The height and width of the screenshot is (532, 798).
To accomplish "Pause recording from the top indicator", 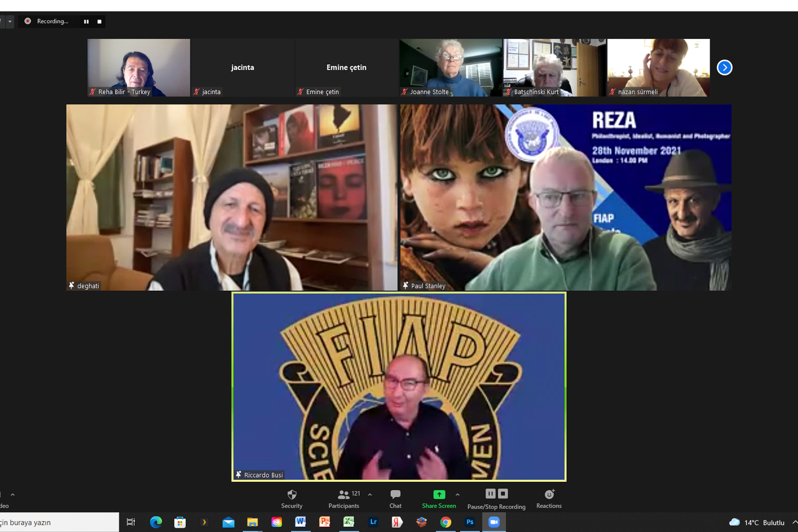I will pyautogui.click(x=86, y=21).
